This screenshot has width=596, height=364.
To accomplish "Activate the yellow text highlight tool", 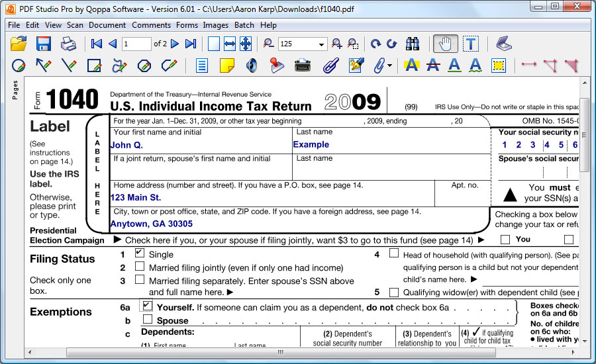I will click(412, 66).
